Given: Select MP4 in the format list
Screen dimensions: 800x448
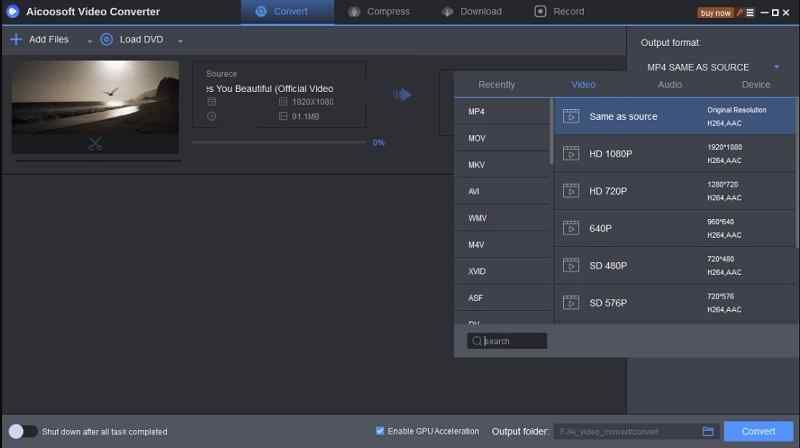Looking at the screenshot, I should (x=502, y=112).
